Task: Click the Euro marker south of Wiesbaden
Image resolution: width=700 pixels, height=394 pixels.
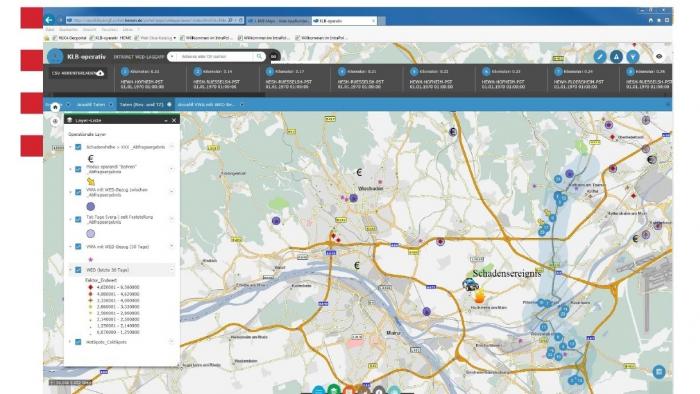Action: (x=357, y=265)
